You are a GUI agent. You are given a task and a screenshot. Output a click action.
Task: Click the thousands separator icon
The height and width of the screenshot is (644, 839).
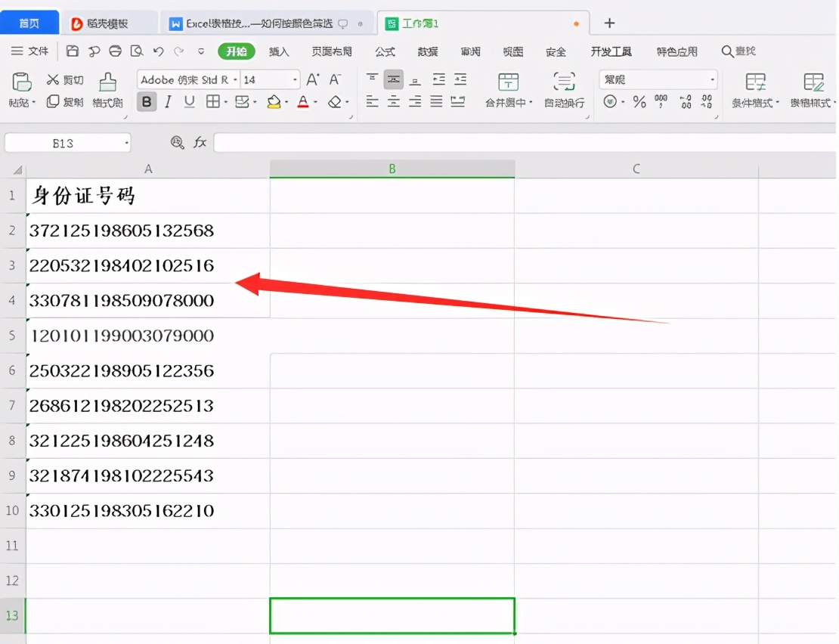click(x=661, y=101)
